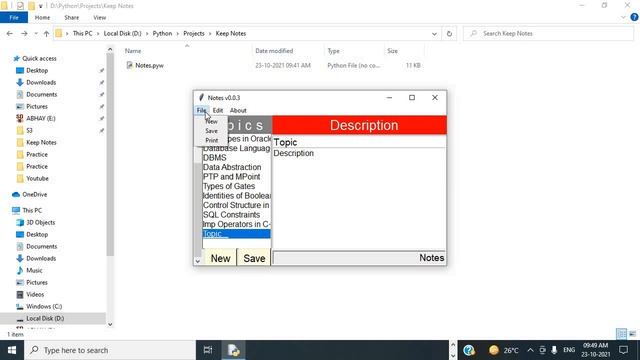Open the Notes.pyw file in Explorer
The image size is (640, 360).
(x=149, y=65)
